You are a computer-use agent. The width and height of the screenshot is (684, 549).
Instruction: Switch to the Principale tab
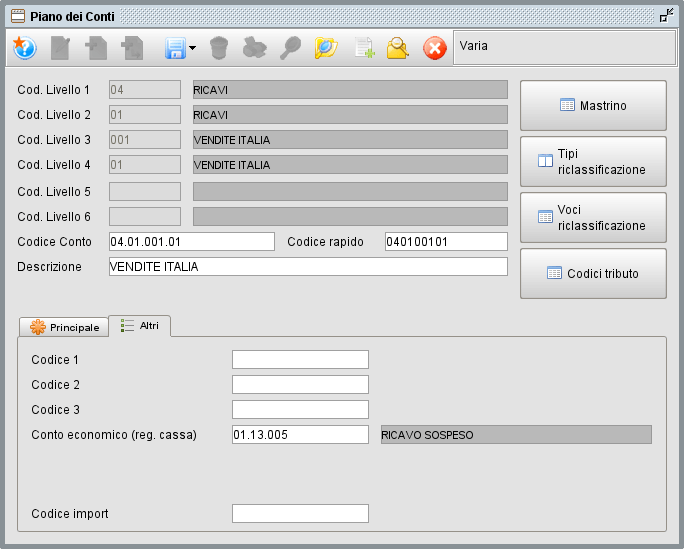click(x=64, y=327)
